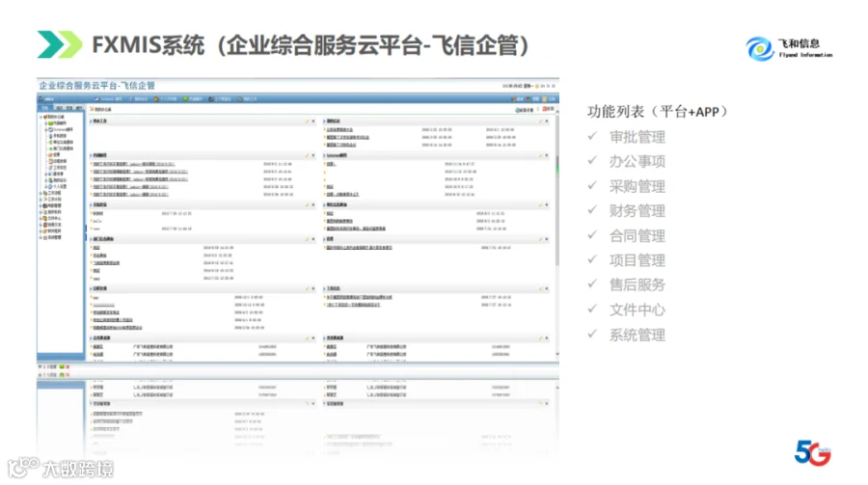
Task: Click the 功能列表（平台+APP）heading
Action: [657, 111]
